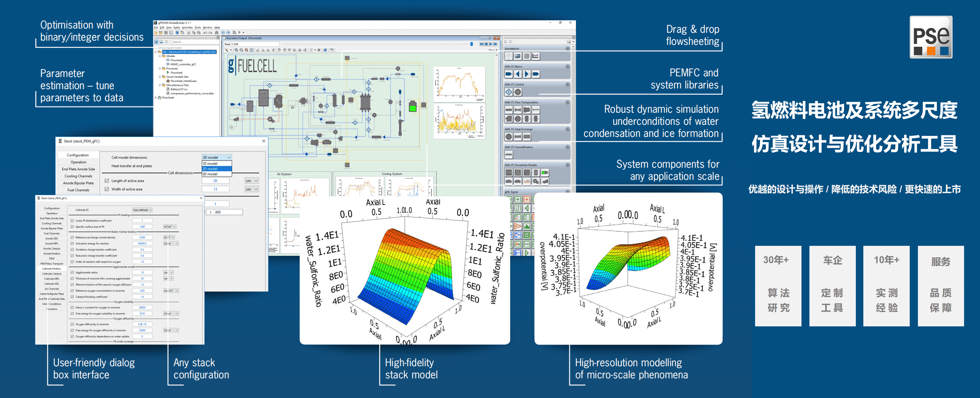Open the Anode GDL tab in front Stack dialog
Image resolution: width=980 pixels, height=398 pixels.
point(52,238)
